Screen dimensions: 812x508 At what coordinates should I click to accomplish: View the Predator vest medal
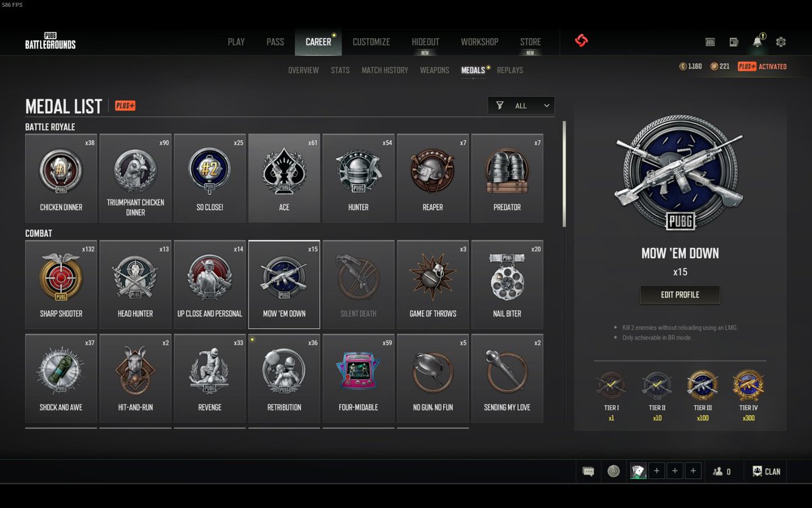tap(507, 178)
